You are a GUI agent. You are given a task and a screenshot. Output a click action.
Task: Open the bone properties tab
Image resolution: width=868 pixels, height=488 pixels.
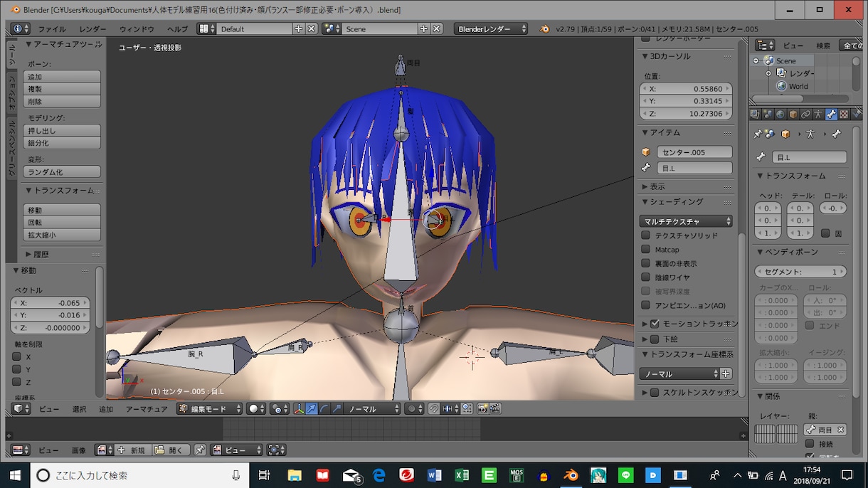(x=831, y=114)
